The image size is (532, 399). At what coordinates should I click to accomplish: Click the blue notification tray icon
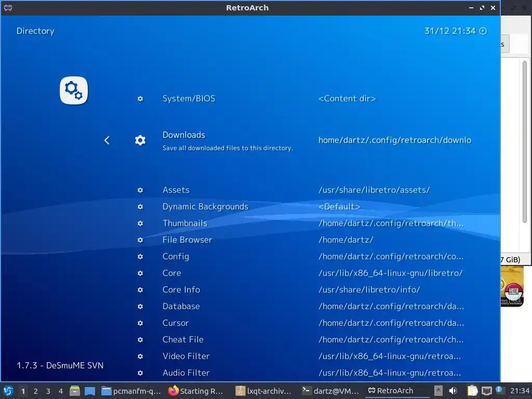[499, 389]
